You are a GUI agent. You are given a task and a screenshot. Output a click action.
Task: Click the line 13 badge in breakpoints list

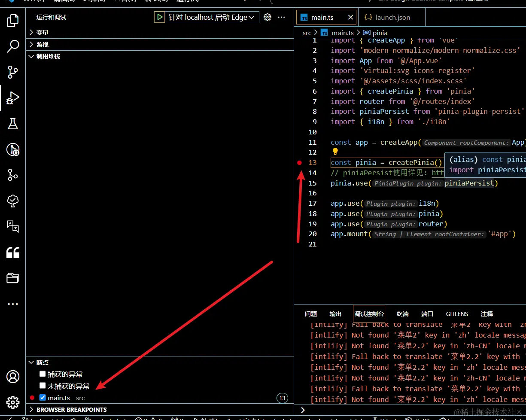282,398
